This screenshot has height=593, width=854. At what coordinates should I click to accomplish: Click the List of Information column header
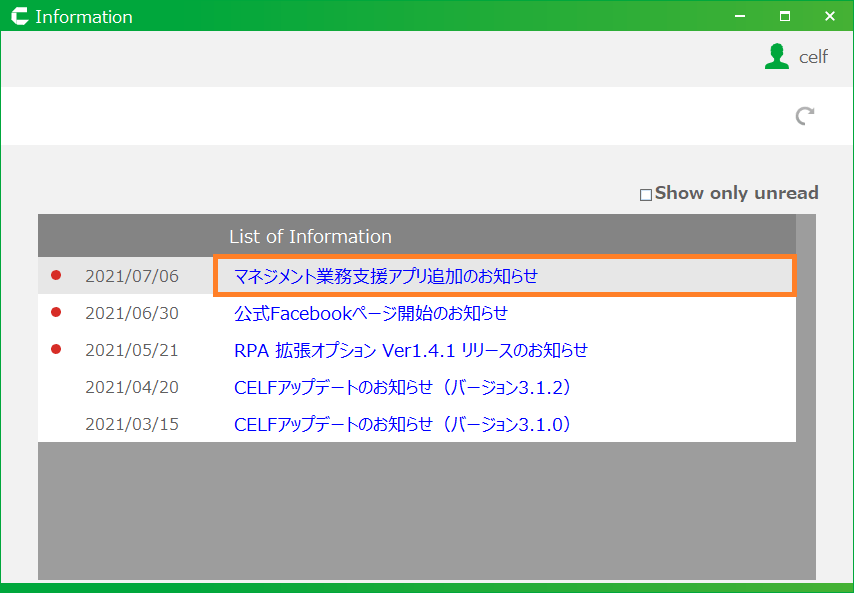[310, 237]
